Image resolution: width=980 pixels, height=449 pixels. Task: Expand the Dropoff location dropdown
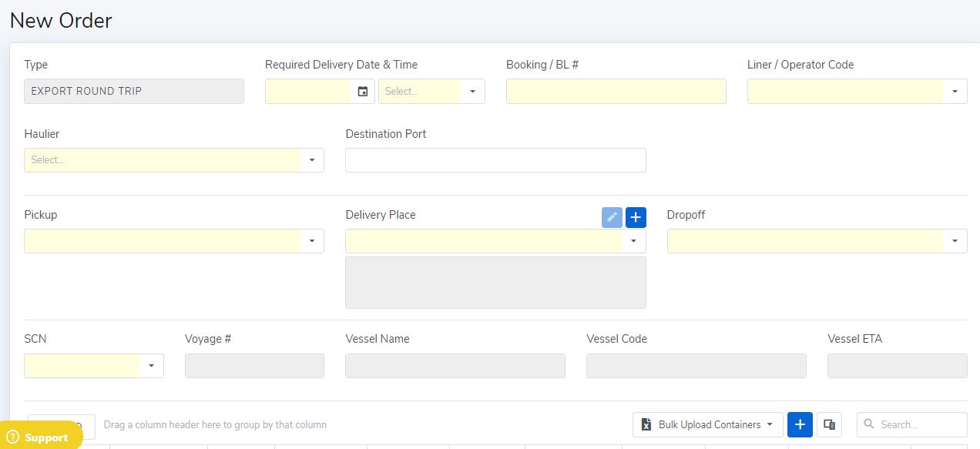click(955, 241)
